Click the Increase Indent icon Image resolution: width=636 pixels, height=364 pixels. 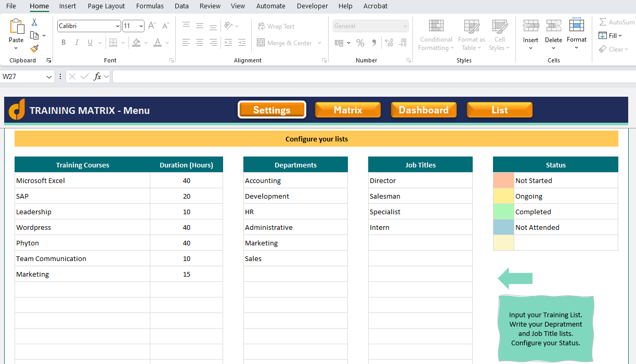(241, 43)
